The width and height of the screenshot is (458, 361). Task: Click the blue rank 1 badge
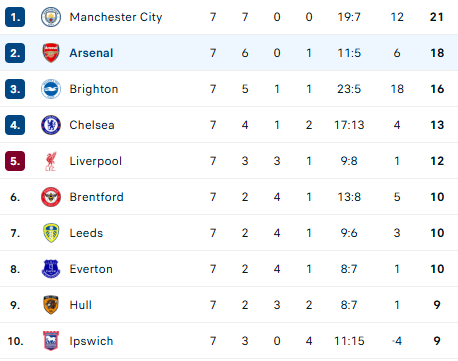(x=15, y=17)
